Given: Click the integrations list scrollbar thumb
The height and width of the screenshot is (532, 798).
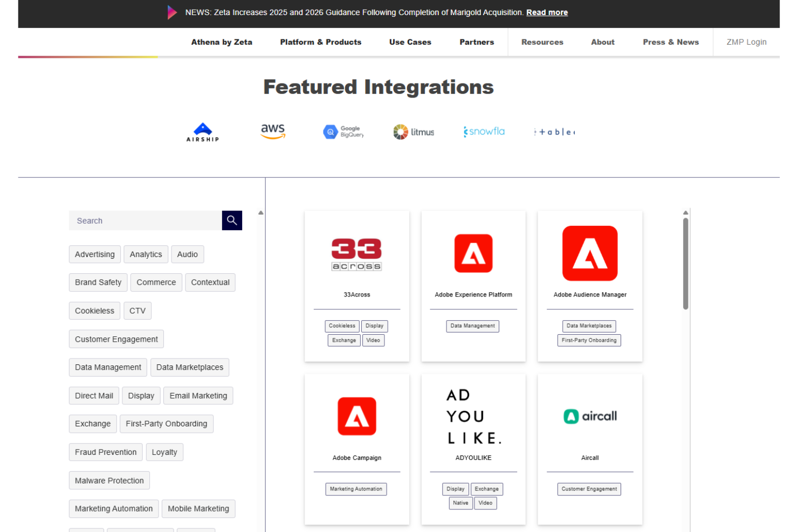Looking at the screenshot, I should pyautogui.click(x=686, y=264).
